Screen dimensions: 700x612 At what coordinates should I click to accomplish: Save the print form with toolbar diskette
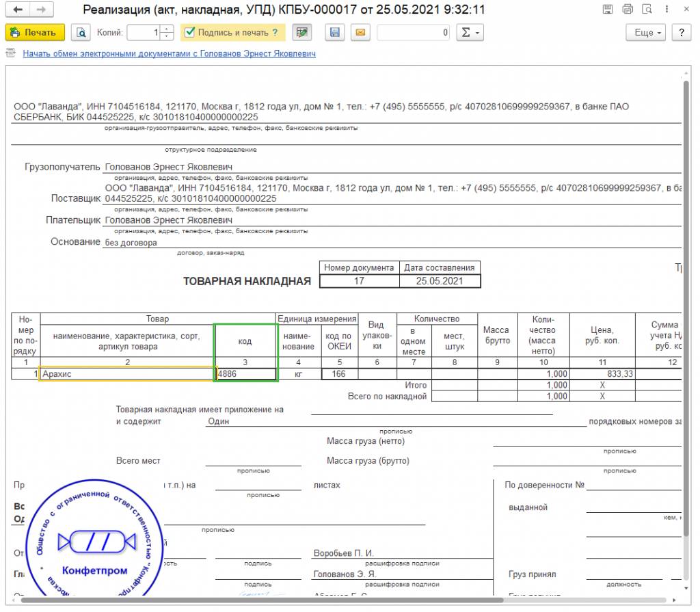[x=334, y=33]
